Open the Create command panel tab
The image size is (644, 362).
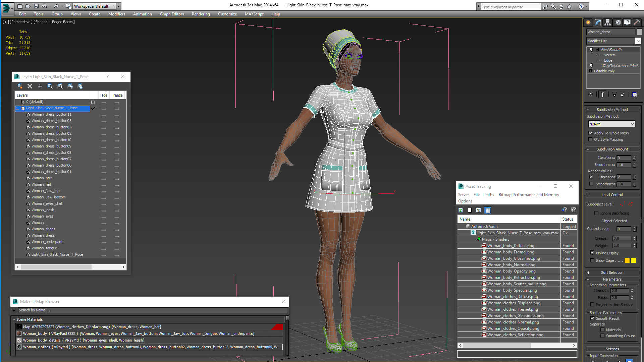(588, 22)
